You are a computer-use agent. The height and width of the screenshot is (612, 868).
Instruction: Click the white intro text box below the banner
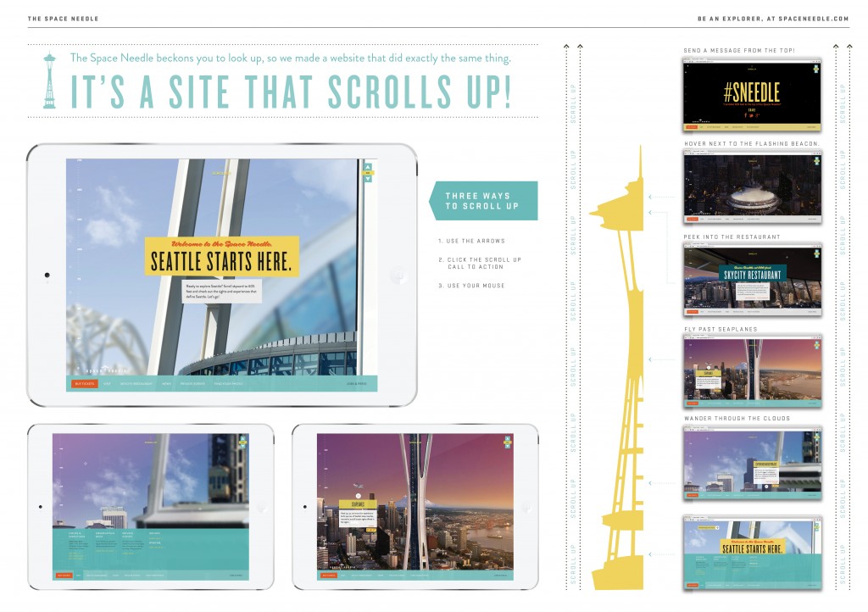coord(222,292)
